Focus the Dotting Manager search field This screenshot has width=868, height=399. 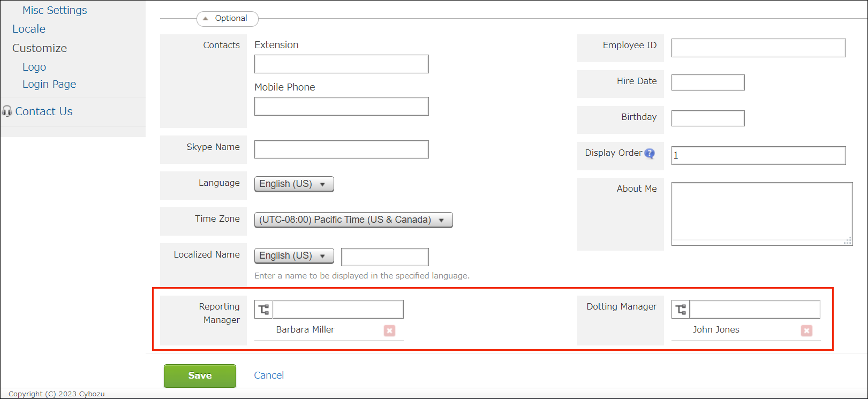754,310
